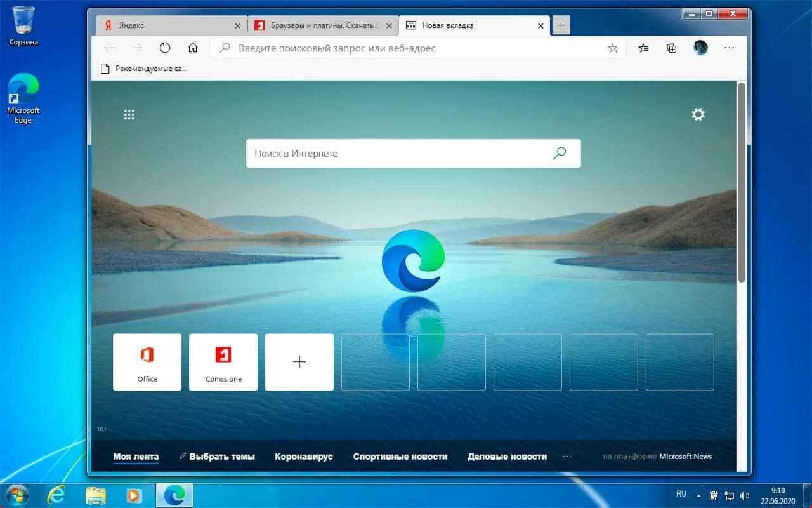Open the home page icon

pos(193,48)
